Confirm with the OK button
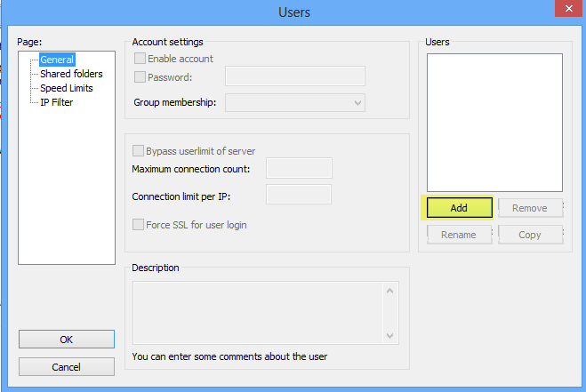 (x=67, y=340)
